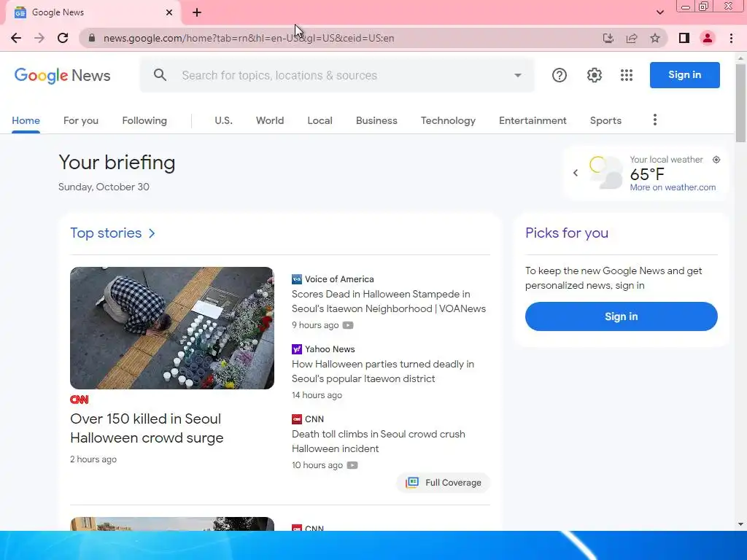Click the install app icon in address bar
The image size is (747, 560).
tap(608, 38)
